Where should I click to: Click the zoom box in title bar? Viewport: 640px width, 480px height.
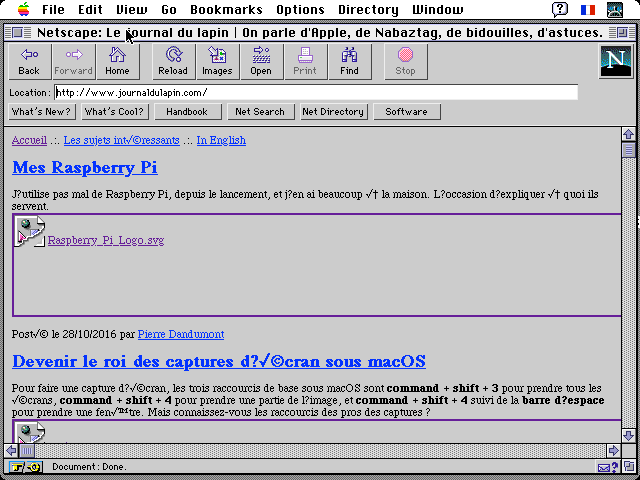622,32
